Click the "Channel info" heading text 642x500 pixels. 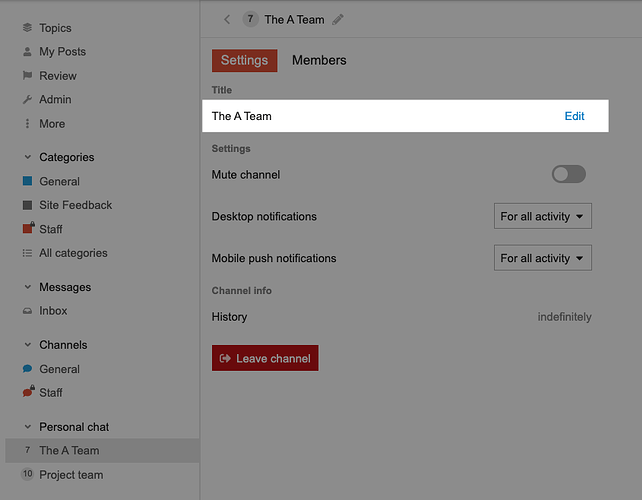coord(242,290)
